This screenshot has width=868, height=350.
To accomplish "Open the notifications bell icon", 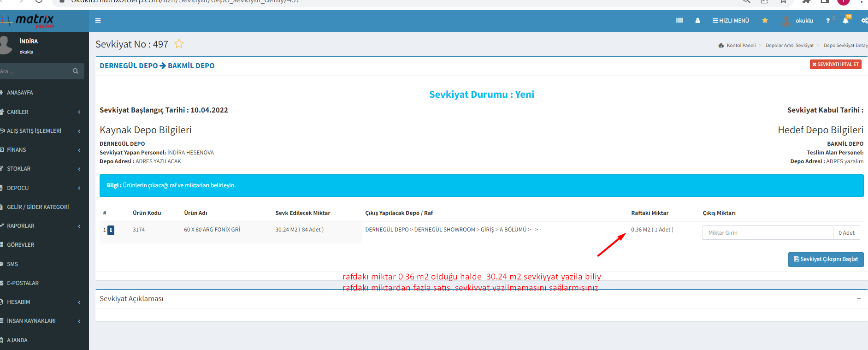I will (x=845, y=21).
